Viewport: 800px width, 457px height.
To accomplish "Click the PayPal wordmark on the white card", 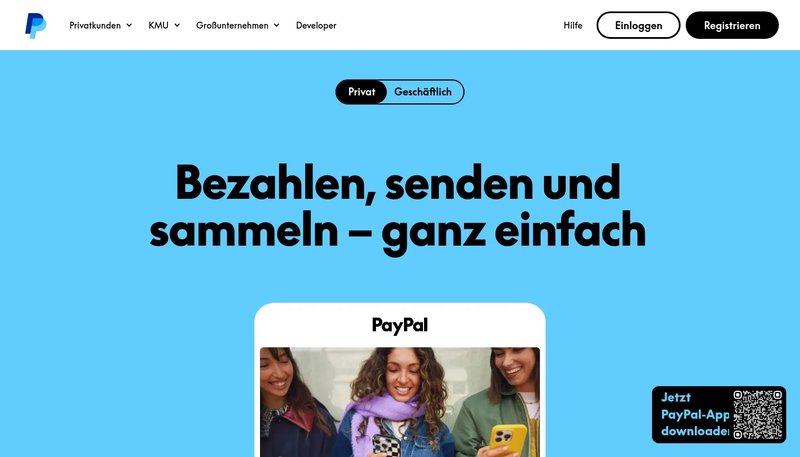I will coord(400,325).
